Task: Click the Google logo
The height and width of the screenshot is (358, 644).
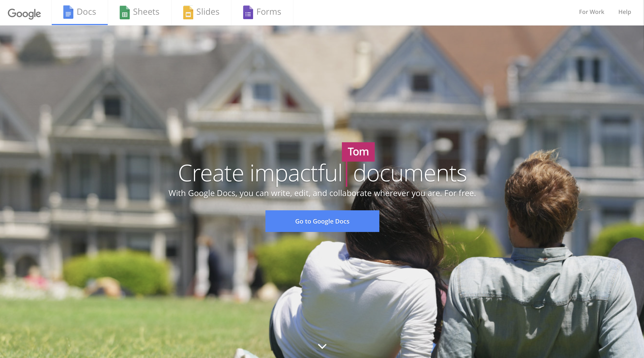Action: (x=24, y=13)
